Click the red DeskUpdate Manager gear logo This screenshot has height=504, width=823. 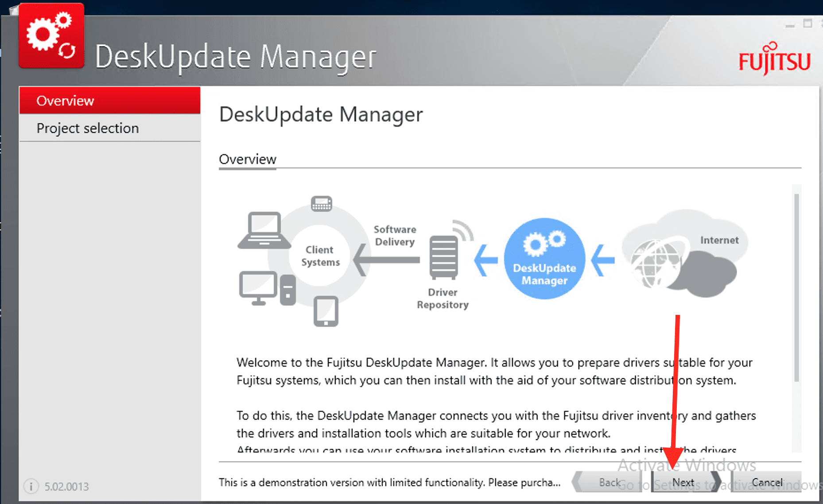click(51, 36)
